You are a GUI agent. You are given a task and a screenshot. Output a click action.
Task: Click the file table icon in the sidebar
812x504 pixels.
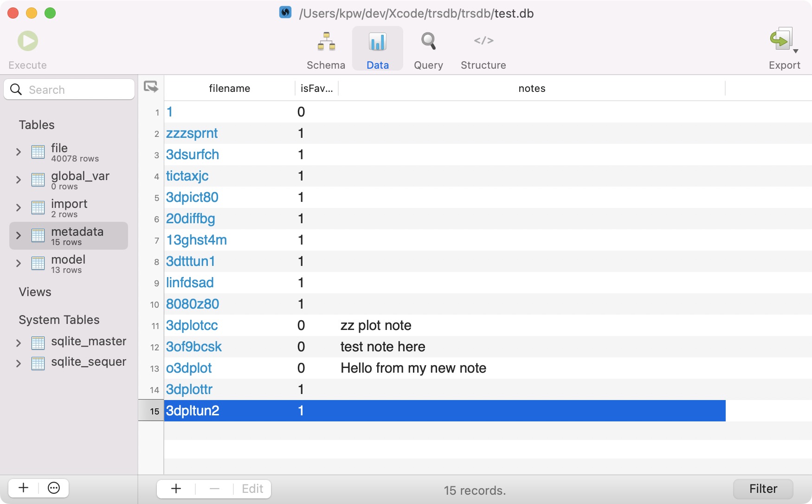(38, 152)
